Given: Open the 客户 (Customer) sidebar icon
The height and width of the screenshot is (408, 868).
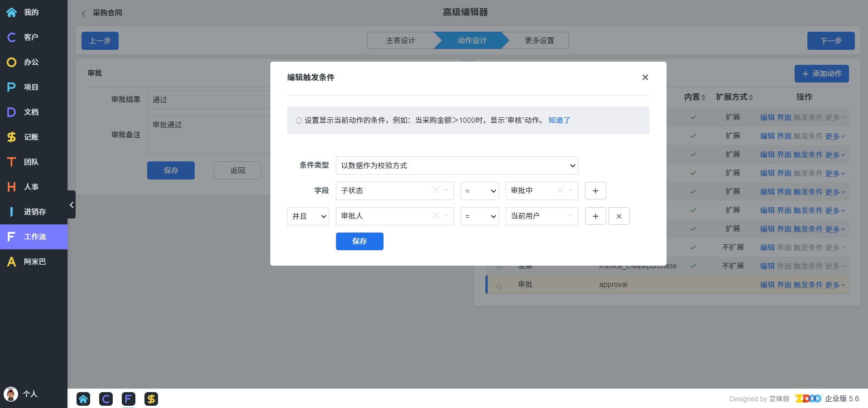Looking at the screenshot, I should click(12, 37).
